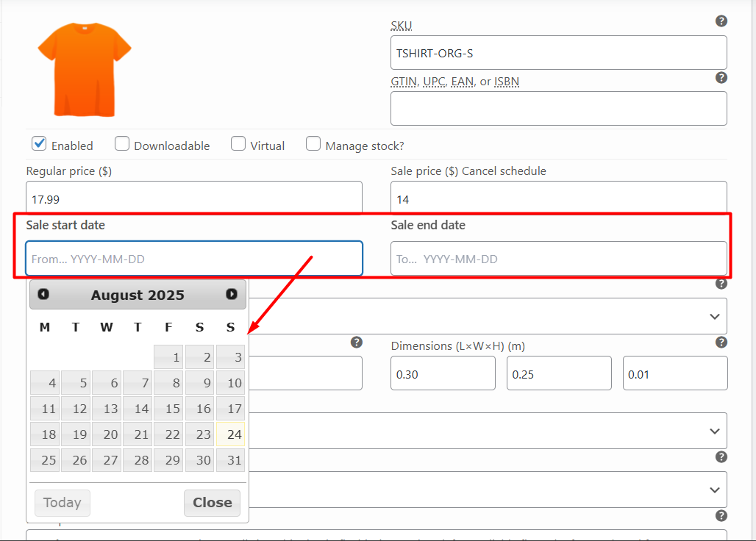Select August 13 in calendar
This screenshot has width=756, height=541.
coord(107,409)
